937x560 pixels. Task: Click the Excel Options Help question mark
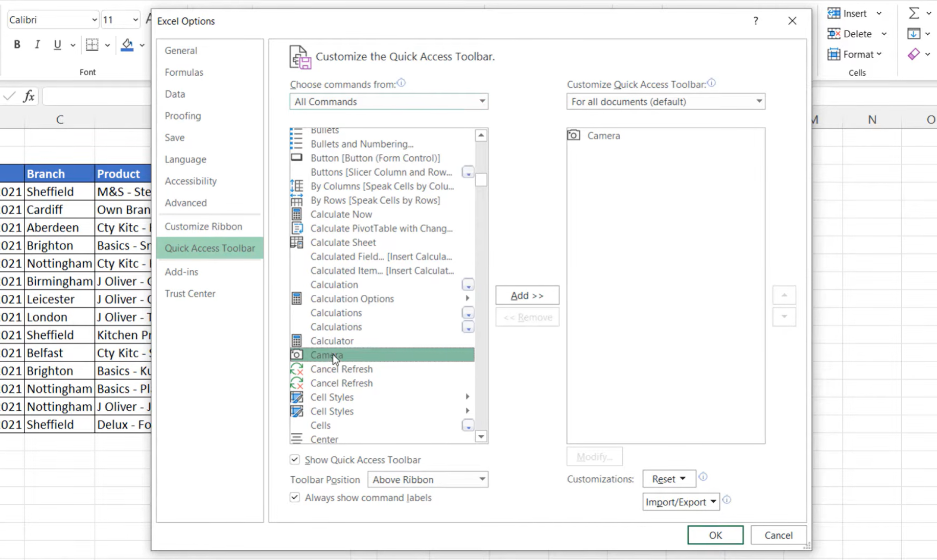756,20
